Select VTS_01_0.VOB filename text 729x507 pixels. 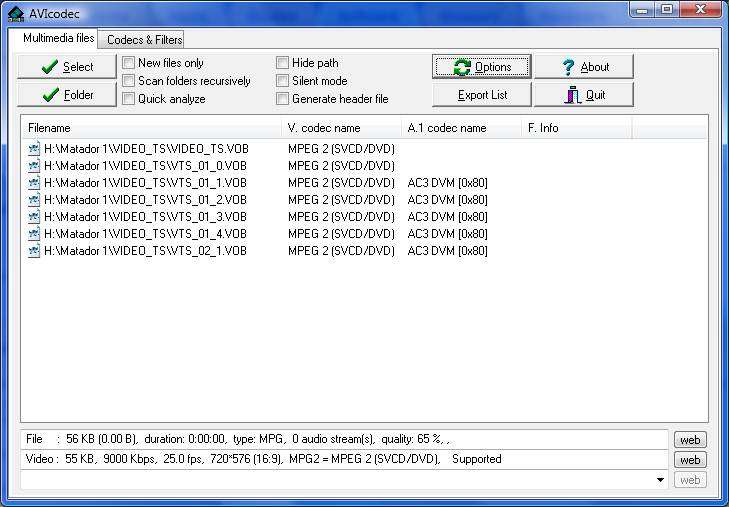click(x=146, y=166)
